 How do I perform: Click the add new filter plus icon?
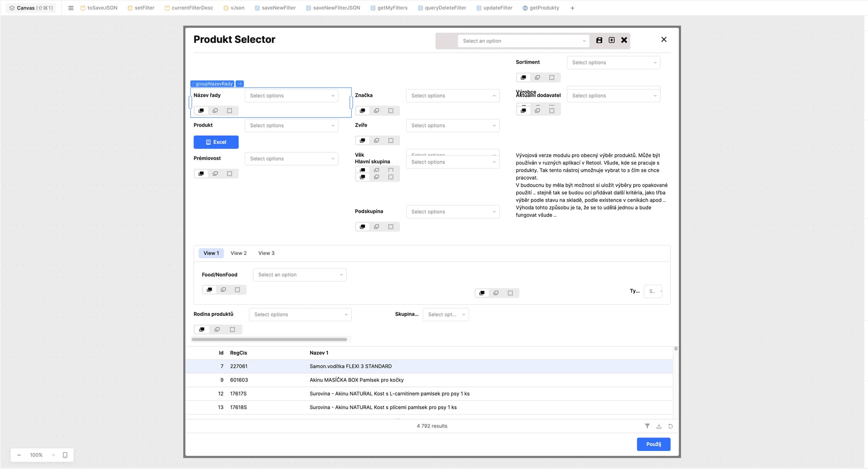(x=612, y=40)
